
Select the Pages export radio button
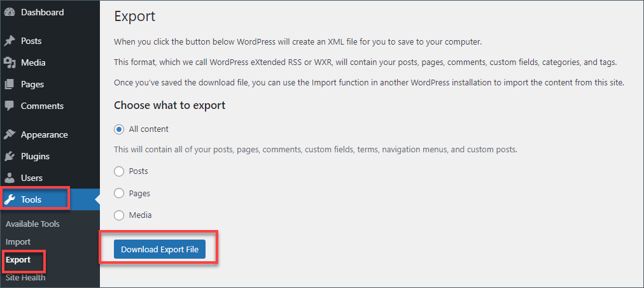pyautogui.click(x=119, y=193)
